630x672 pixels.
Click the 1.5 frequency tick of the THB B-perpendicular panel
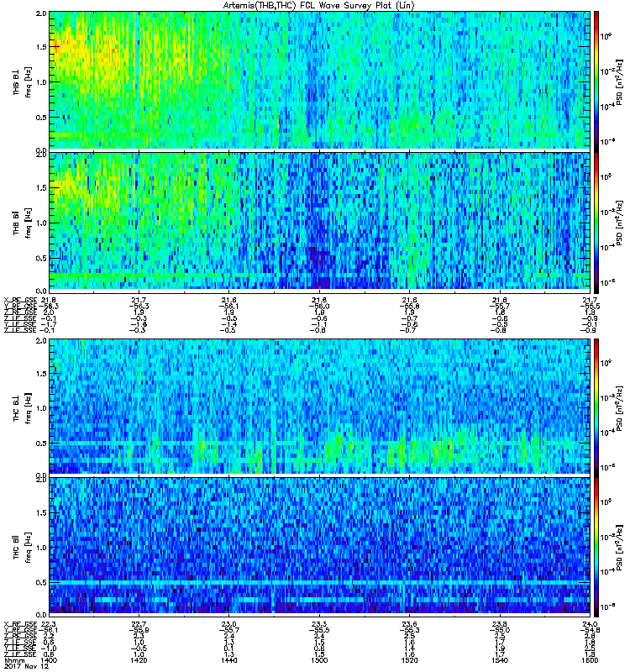point(41,47)
